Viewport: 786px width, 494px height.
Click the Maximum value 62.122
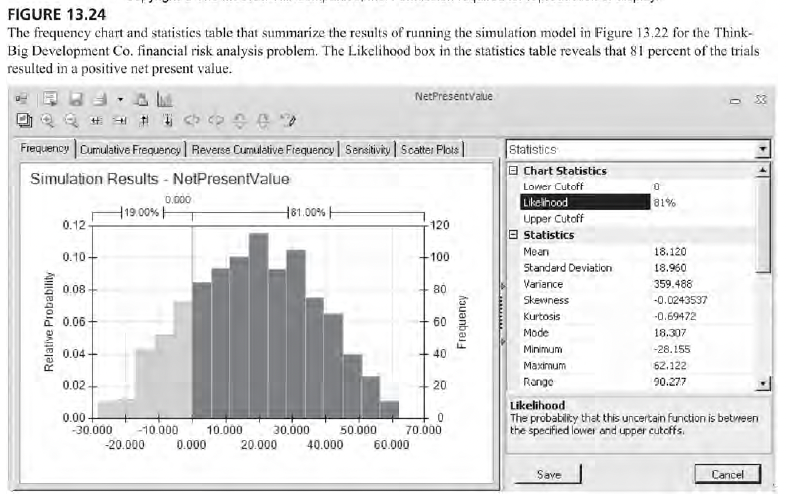click(670, 366)
